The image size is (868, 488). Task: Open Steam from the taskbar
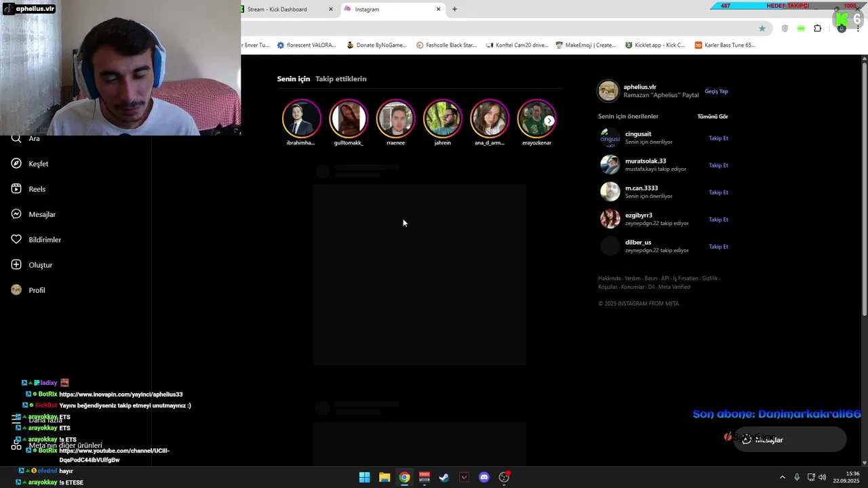[x=444, y=477]
